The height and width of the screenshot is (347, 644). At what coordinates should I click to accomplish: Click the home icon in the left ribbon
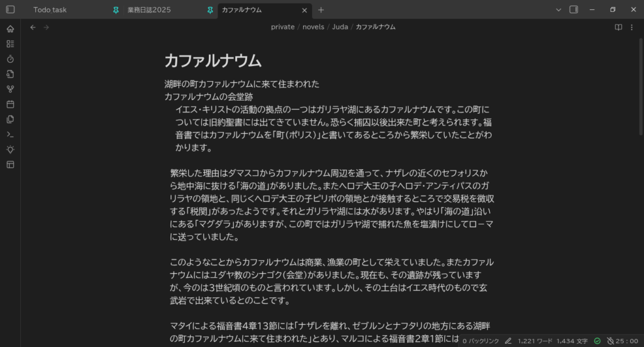click(10, 29)
